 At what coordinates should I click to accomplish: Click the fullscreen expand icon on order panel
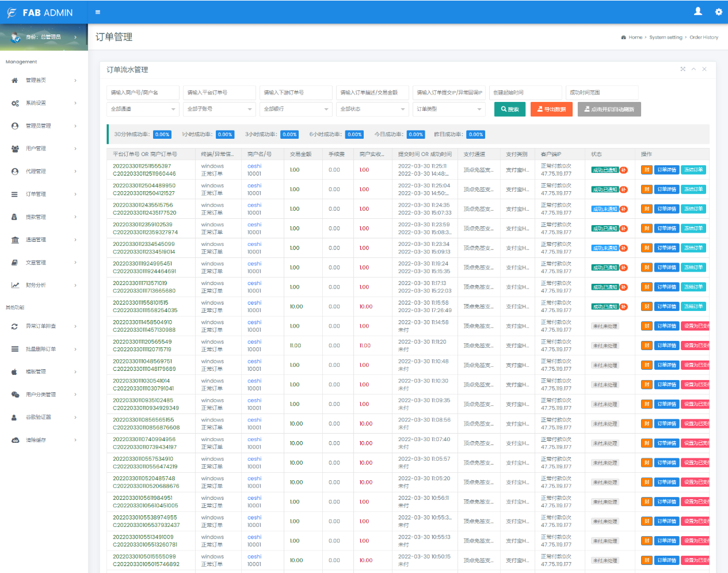(x=683, y=69)
